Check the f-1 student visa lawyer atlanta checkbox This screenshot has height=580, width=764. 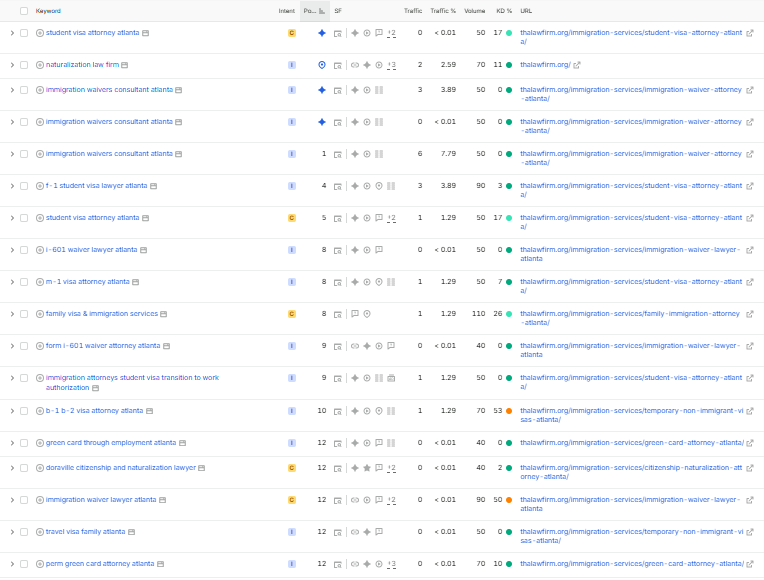[x=24, y=186]
